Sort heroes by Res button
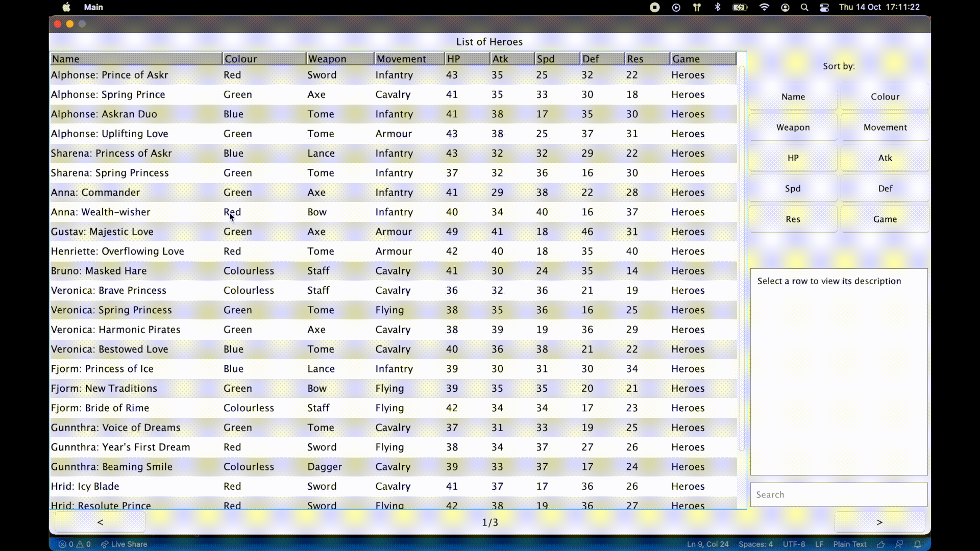The height and width of the screenshot is (551, 980). (x=793, y=219)
